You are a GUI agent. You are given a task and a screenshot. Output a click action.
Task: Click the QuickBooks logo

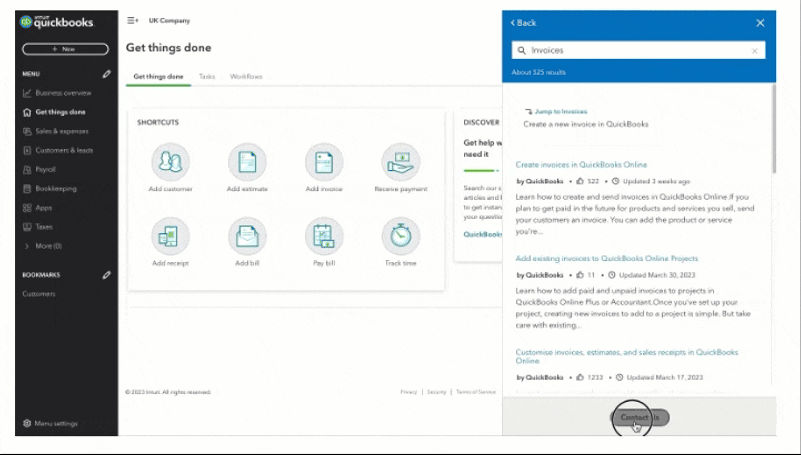[57, 22]
